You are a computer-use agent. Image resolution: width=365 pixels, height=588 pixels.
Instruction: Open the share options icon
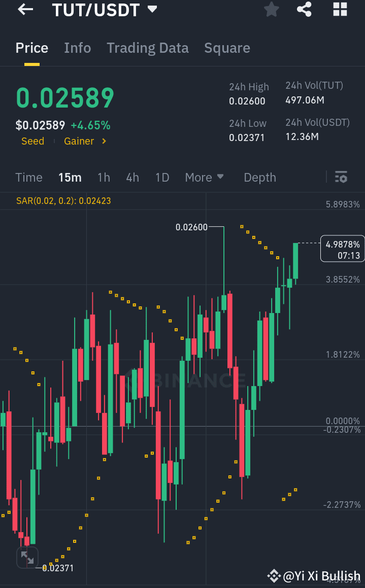coord(304,10)
